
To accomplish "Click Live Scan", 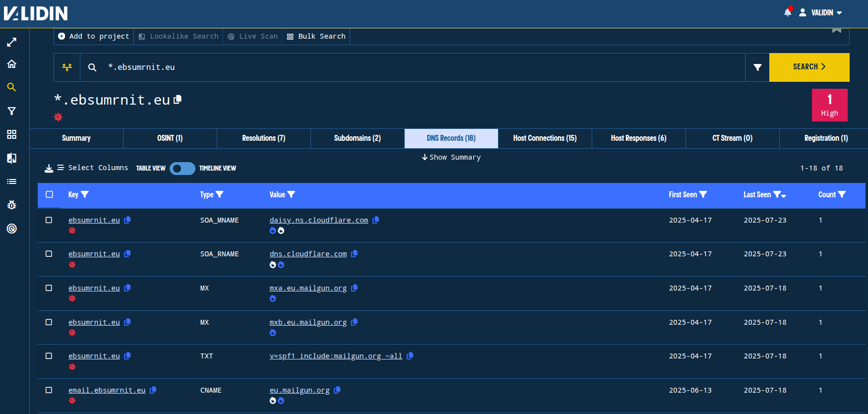I will [x=253, y=36].
